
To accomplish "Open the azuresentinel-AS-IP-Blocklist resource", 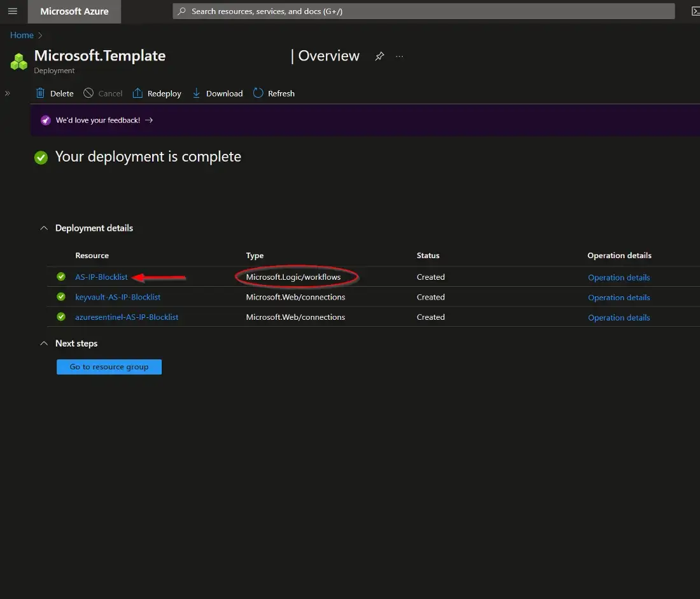I will pyautogui.click(x=127, y=317).
